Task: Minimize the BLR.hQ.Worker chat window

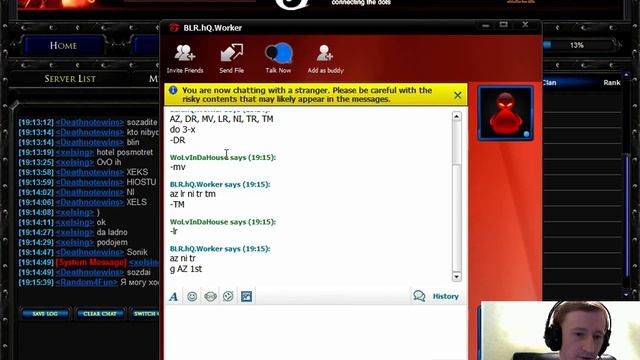Action: (x=485, y=25)
